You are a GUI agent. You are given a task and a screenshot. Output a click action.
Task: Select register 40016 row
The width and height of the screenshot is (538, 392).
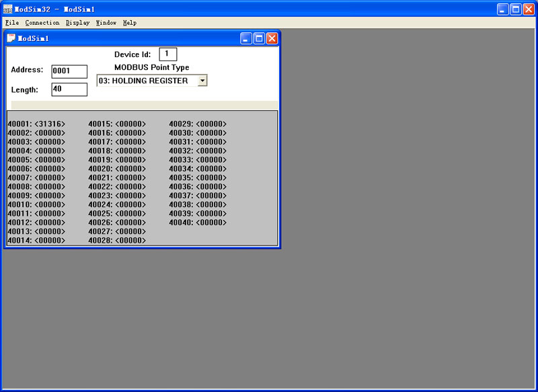[x=117, y=132]
